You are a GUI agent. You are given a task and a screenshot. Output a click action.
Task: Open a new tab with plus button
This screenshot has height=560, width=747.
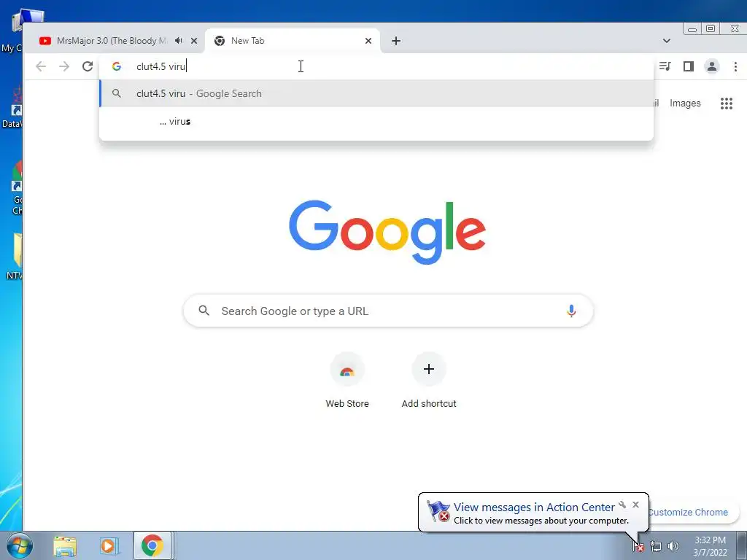pyautogui.click(x=396, y=41)
